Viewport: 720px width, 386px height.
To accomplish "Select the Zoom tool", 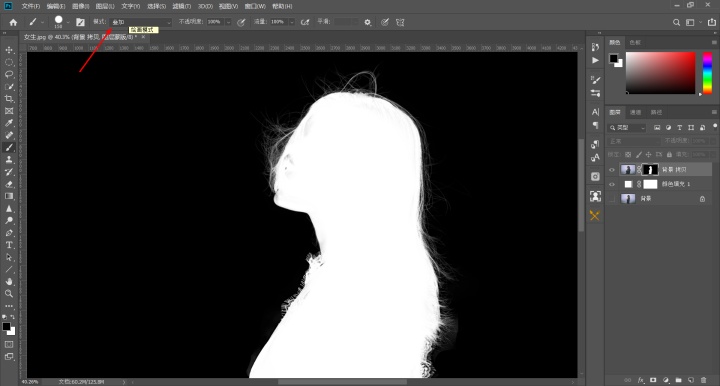I will coord(9,294).
